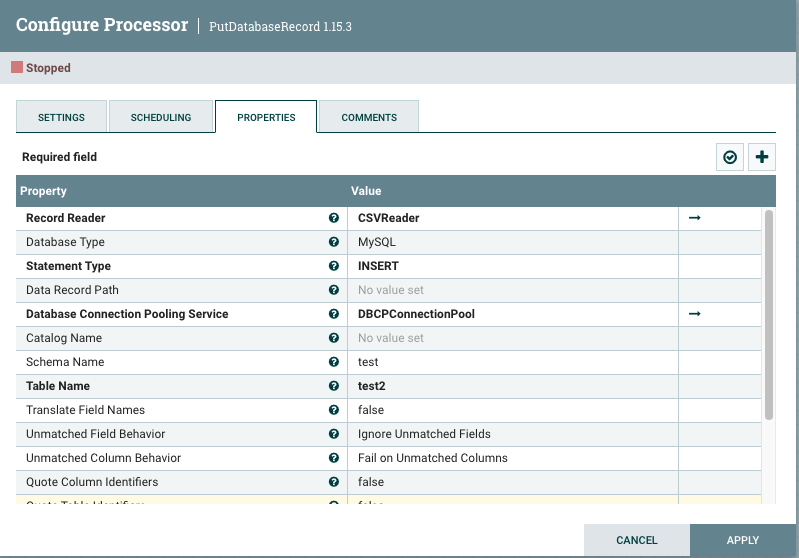Select the Comments tab
799x558 pixels.
point(369,117)
